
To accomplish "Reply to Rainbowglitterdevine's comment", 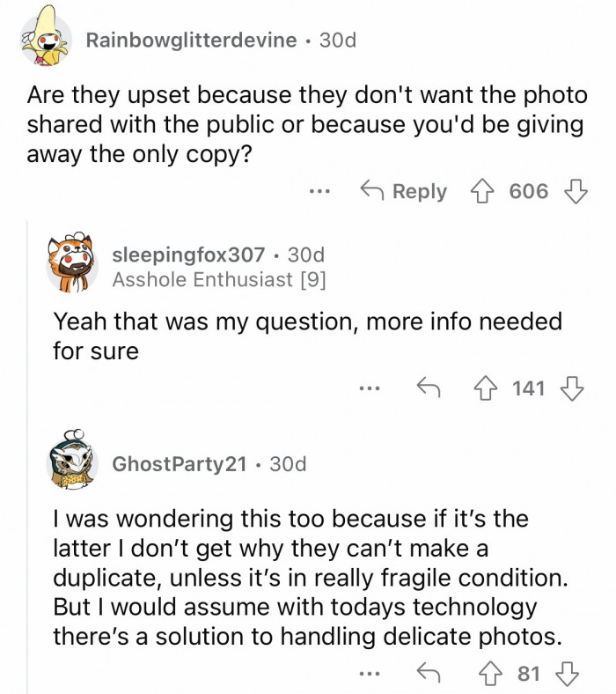I will pos(404,191).
